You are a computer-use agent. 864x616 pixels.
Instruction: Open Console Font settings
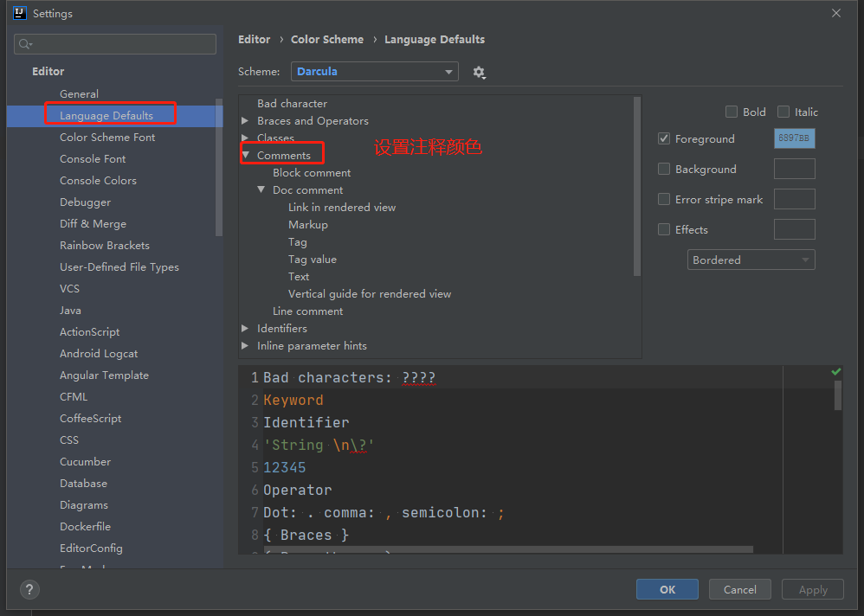tap(93, 159)
